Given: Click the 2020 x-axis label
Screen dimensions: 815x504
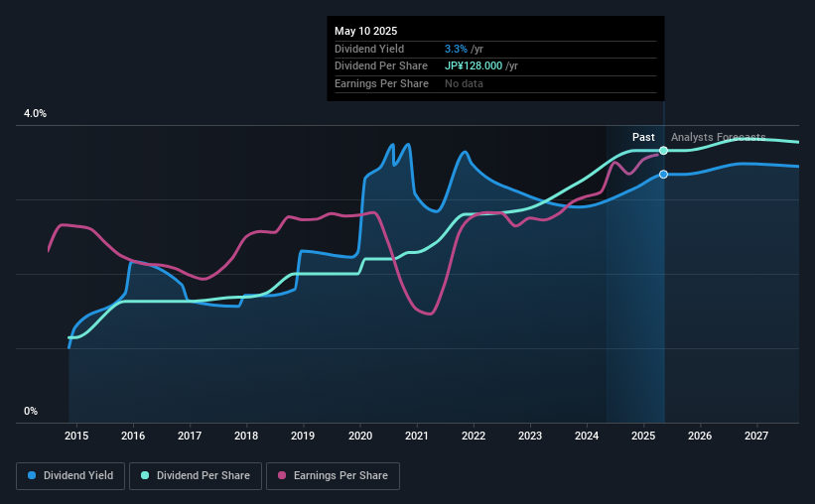Looking at the screenshot, I should tap(360, 436).
